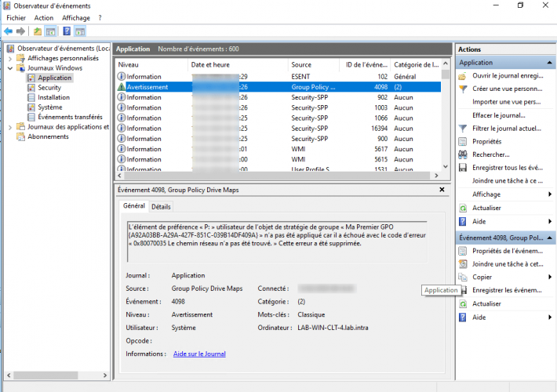This screenshot has width=557, height=392.
Task: Click the blue help icon in the toolbar
Action: (67, 31)
